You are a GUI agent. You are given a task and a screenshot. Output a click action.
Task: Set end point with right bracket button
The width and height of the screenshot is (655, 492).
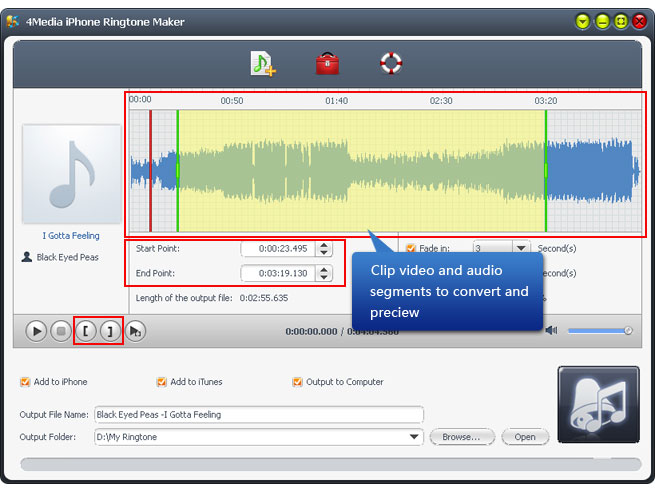110,331
